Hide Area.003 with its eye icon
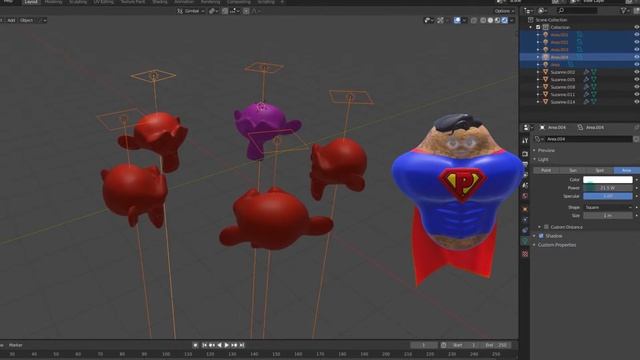This screenshot has width=640, height=360. pos(636,50)
